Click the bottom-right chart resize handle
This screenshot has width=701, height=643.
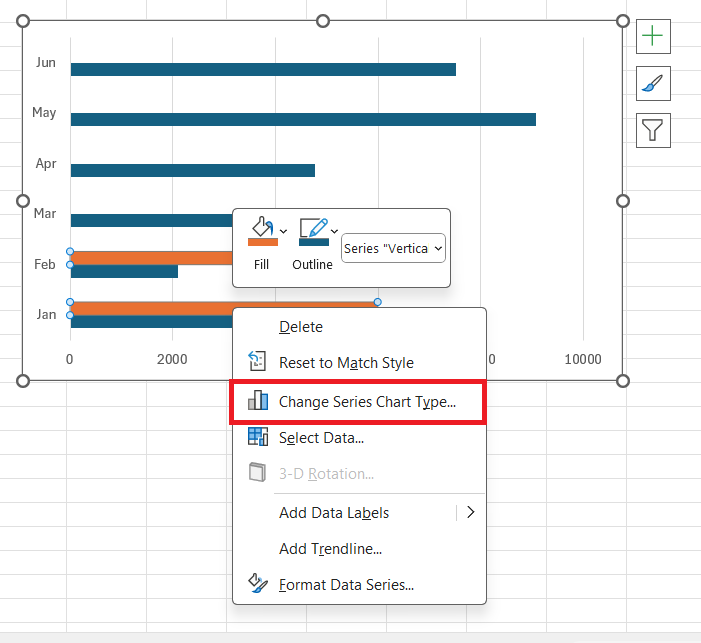tap(623, 381)
